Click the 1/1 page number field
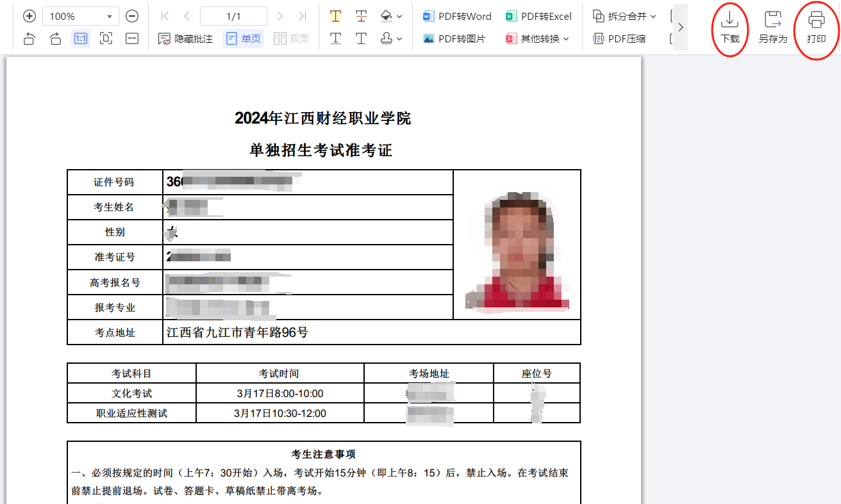This screenshot has height=504, width=841. click(x=233, y=16)
